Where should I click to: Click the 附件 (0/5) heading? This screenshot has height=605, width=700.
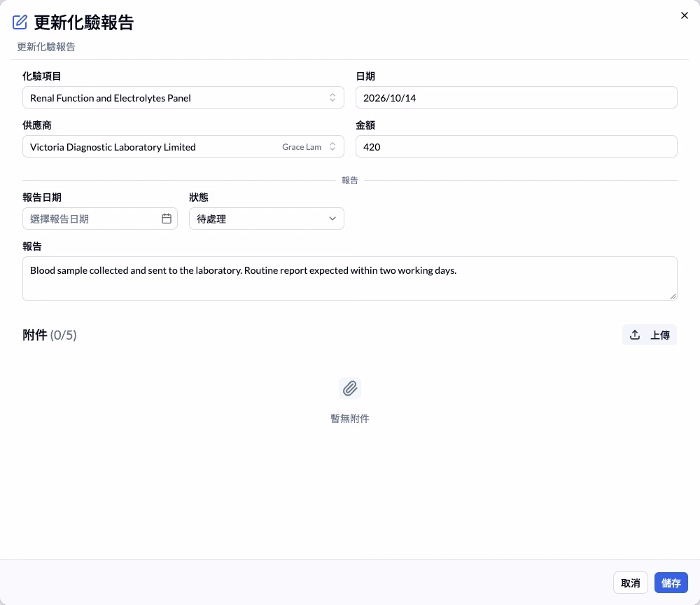pyautogui.click(x=50, y=335)
